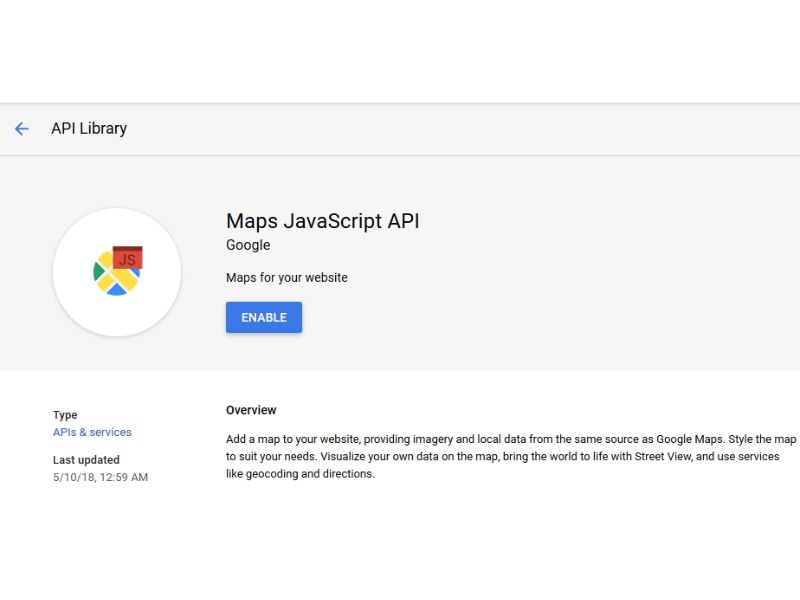Image resolution: width=800 pixels, height=600 pixels.
Task: Click the Maps JavaScript API title
Action: tap(322, 221)
